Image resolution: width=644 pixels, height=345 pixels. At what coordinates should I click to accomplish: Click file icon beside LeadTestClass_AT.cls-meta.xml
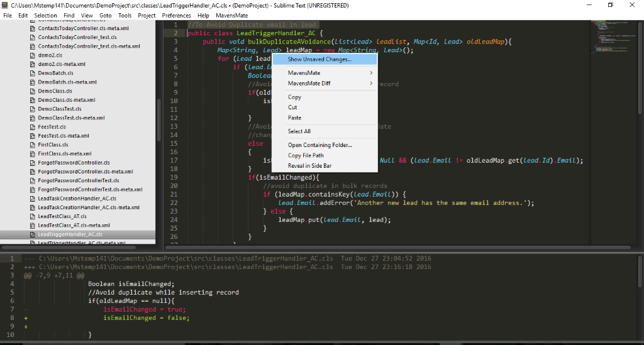[x=33, y=226]
